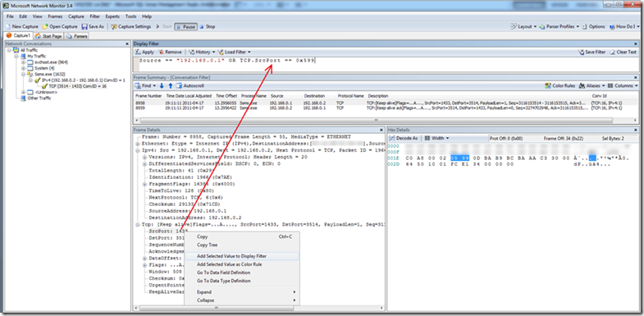Jump to previous frame with up arrow
Image resolution: width=644 pixels, height=316 pixels.
171,86
